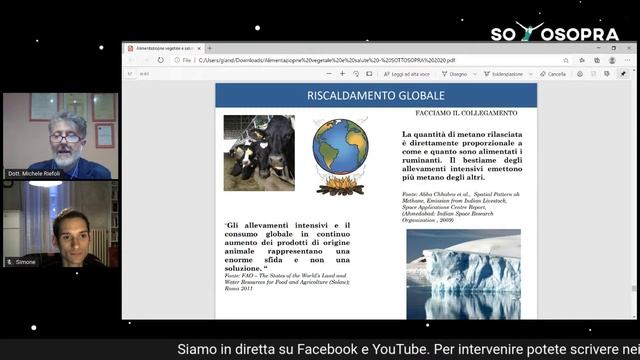640x360 pixels.
Task: Activate the Evidenziazione highlight tool
Action: (x=503, y=74)
